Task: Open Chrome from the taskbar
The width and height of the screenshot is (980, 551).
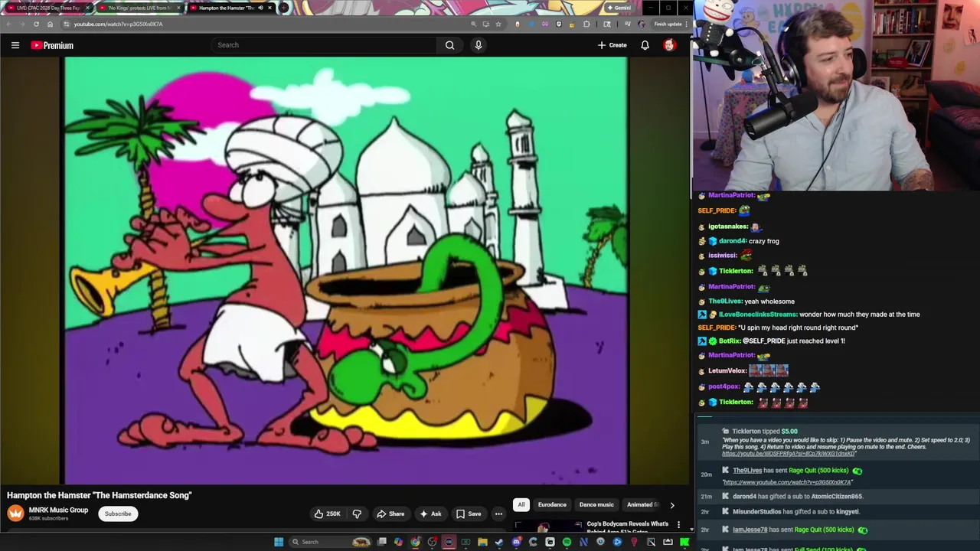Action: pos(415,542)
